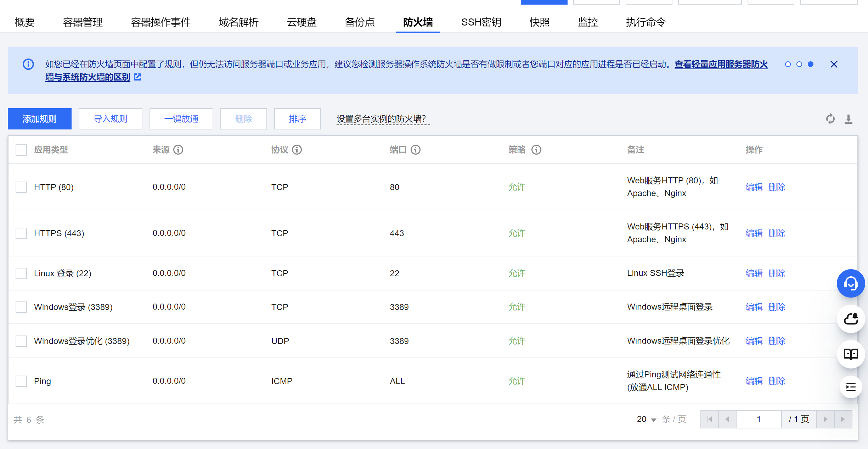Edit the Linux 登录 (22) rule

click(754, 273)
